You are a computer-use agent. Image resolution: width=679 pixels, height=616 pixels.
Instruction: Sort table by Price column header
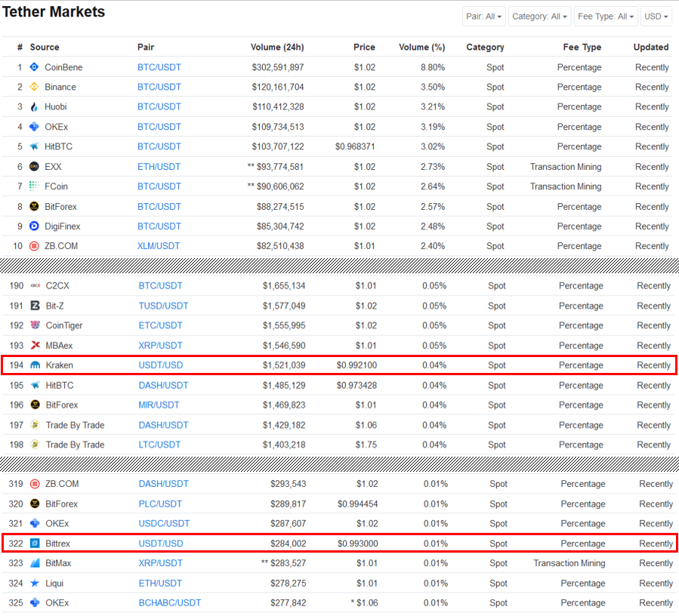(364, 47)
